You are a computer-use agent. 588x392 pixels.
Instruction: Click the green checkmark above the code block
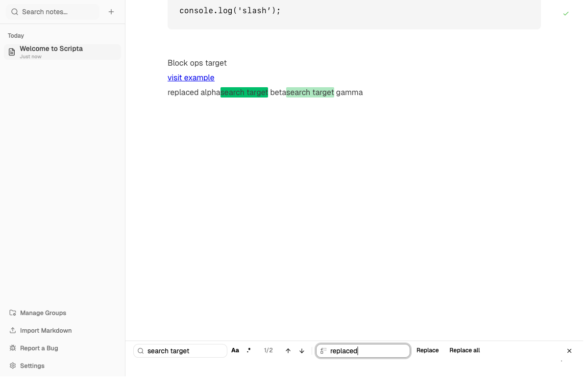566,14
